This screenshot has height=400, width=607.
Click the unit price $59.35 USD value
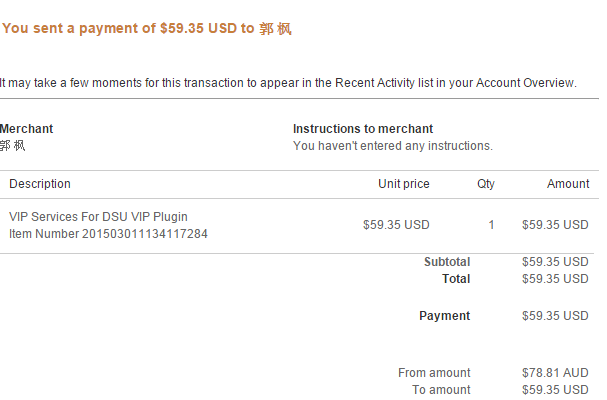pyautogui.click(x=396, y=225)
